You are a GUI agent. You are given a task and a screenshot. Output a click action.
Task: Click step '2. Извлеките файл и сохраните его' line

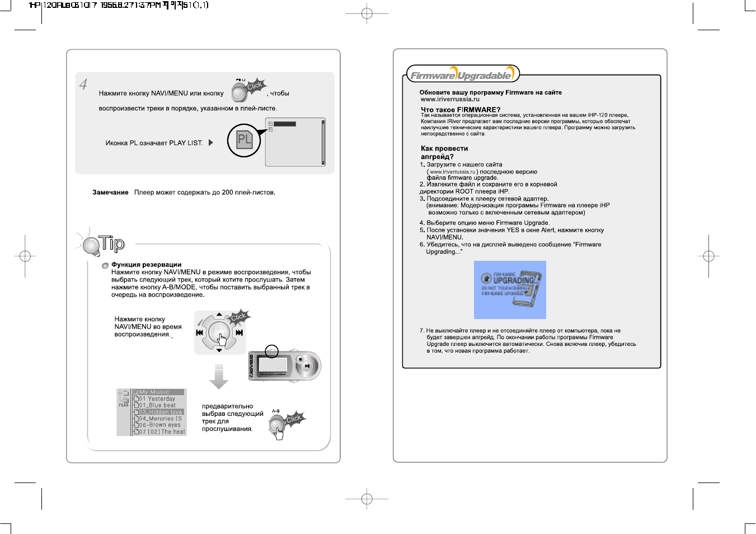[489, 184]
